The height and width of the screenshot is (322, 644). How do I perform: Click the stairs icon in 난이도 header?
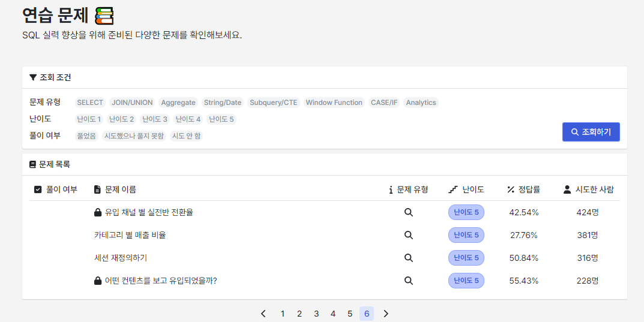tap(453, 189)
